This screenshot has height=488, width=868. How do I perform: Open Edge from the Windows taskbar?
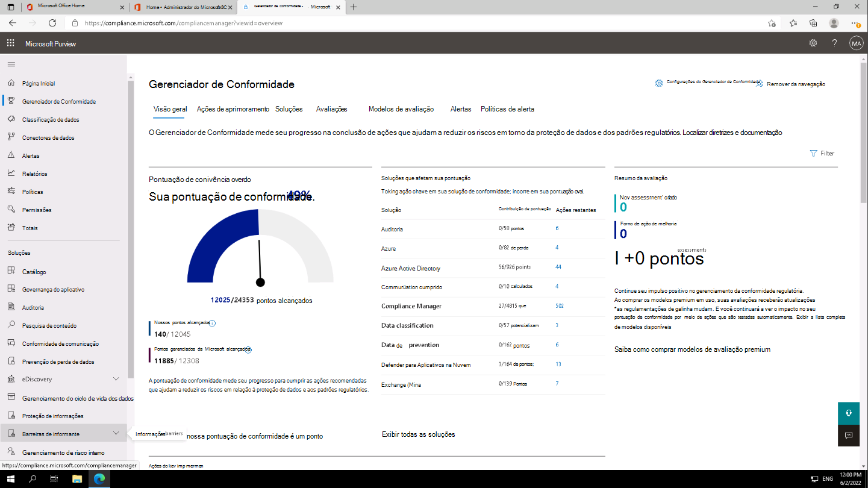[x=99, y=479]
